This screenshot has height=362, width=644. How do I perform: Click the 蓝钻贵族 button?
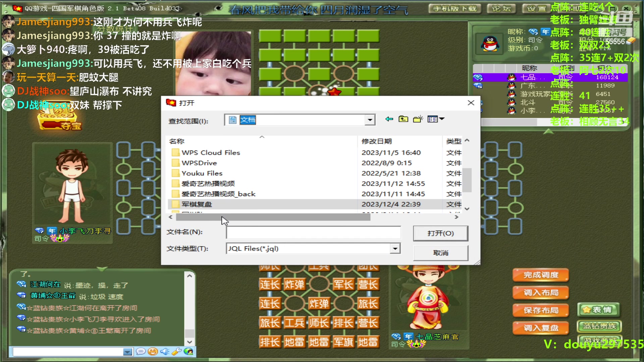599,326
